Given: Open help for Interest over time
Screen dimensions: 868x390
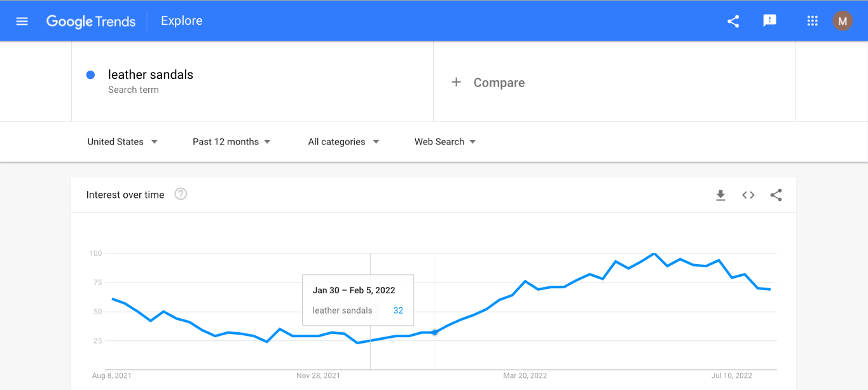Looking at the screenshot, I should click(x=181, y=195).
